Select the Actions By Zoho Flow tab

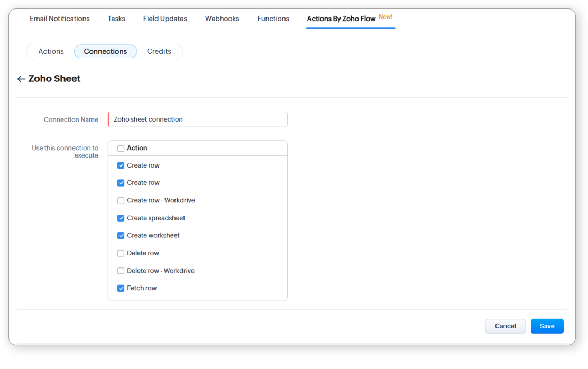pos(341,19)
